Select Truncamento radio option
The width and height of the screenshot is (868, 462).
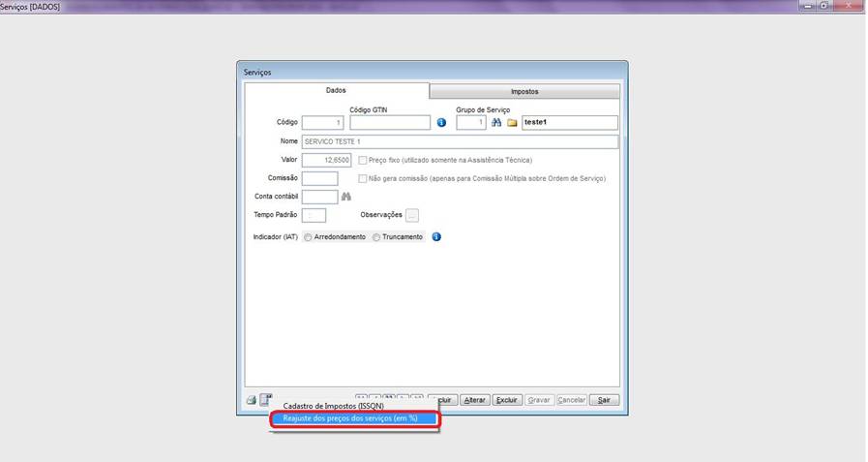[x=376, y=237]
